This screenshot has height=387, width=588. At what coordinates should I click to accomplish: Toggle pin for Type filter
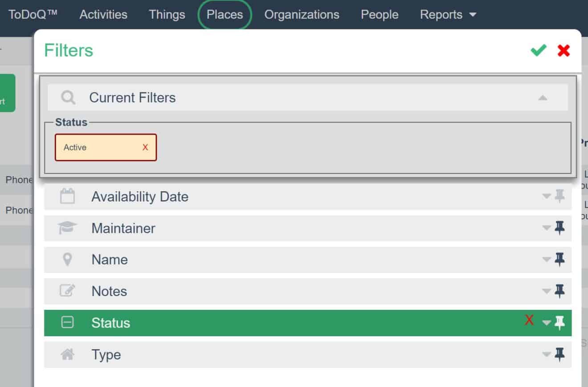(560, 354)
